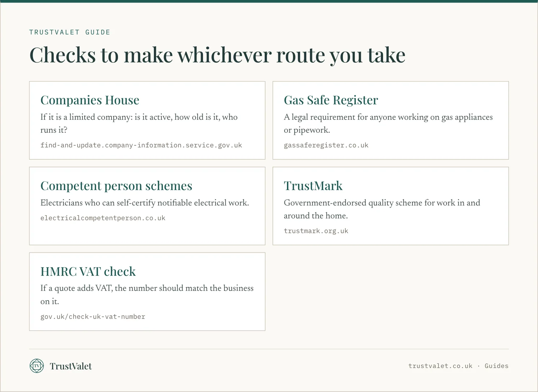Click the Government-endorsed quality scheme description
The image size is (538, 392).
tap(382, 209)
